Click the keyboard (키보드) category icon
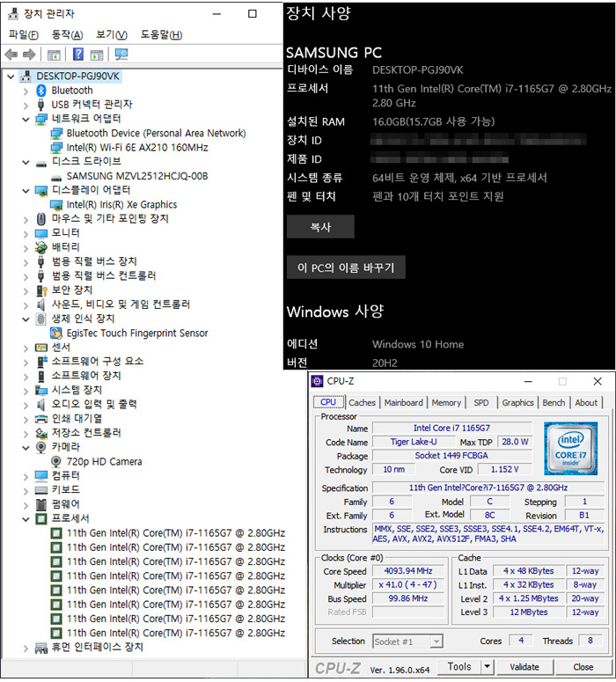 click(x=40, y=490)
